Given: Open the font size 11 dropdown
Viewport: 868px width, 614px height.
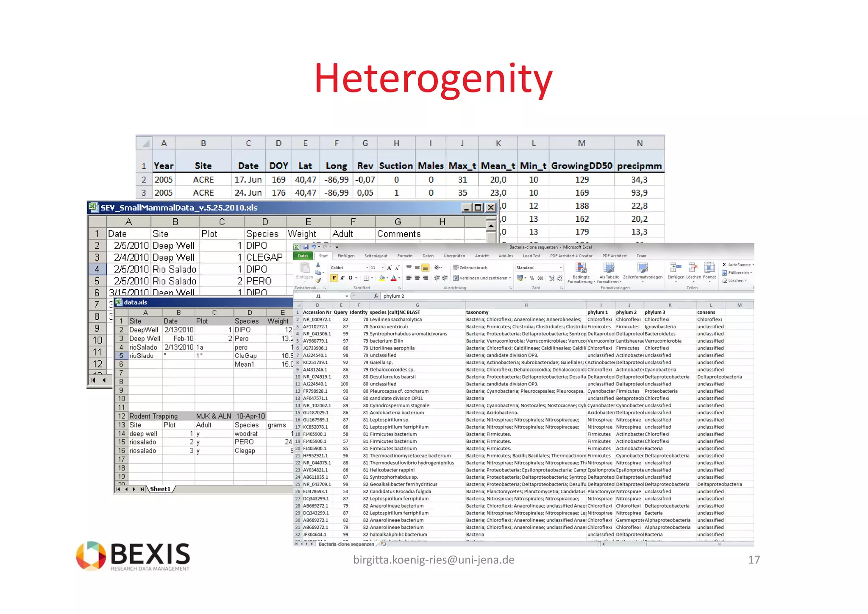Looking at the screenshot, I should click(x=382, y=268).
